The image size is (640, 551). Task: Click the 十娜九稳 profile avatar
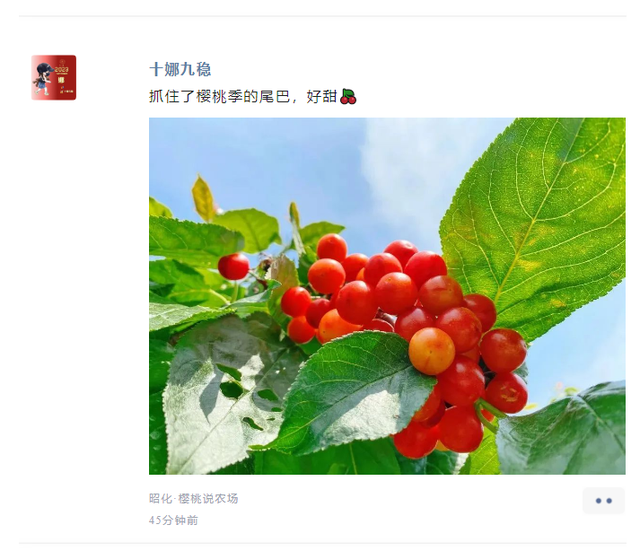point(53,78)
